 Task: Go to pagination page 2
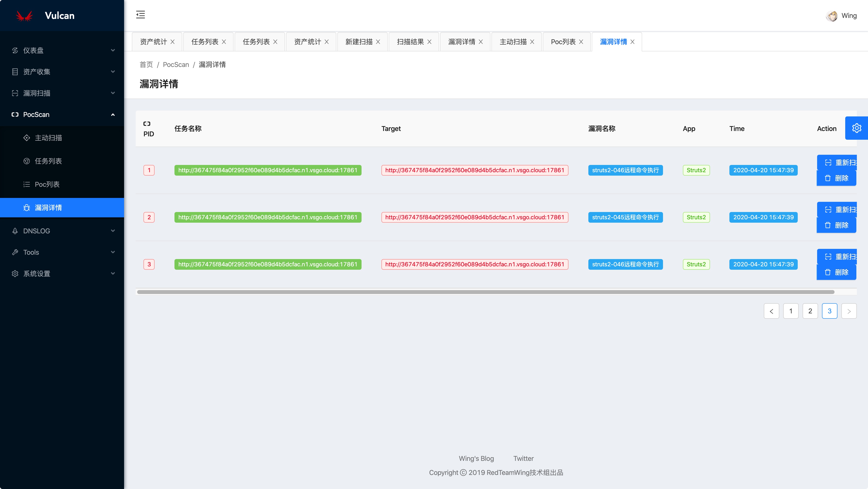[x=810, y=311]
